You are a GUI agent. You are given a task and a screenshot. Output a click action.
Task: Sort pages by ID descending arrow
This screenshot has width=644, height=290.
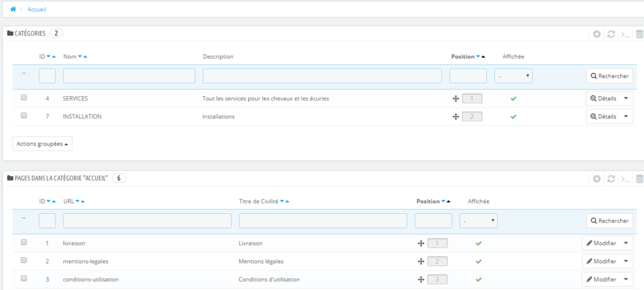click(x=48, y=201)
